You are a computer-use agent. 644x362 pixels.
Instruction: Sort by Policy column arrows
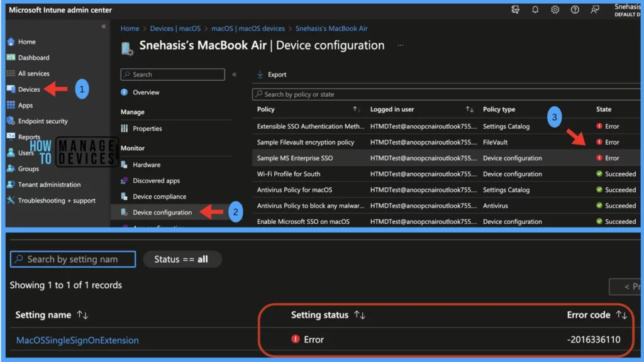pyautogui.click(x=356, y=109)
